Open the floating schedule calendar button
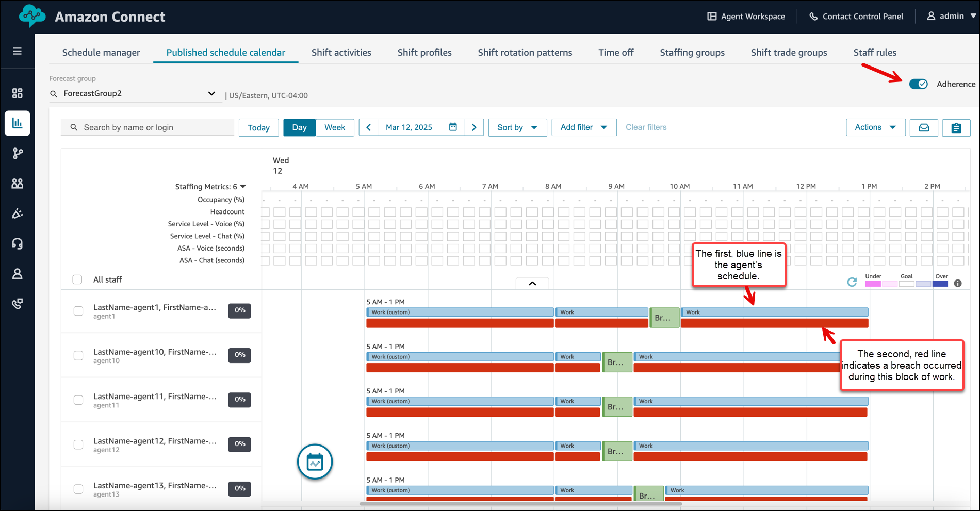This screenshot has width=980, height=511. click(x=315, y=462)
